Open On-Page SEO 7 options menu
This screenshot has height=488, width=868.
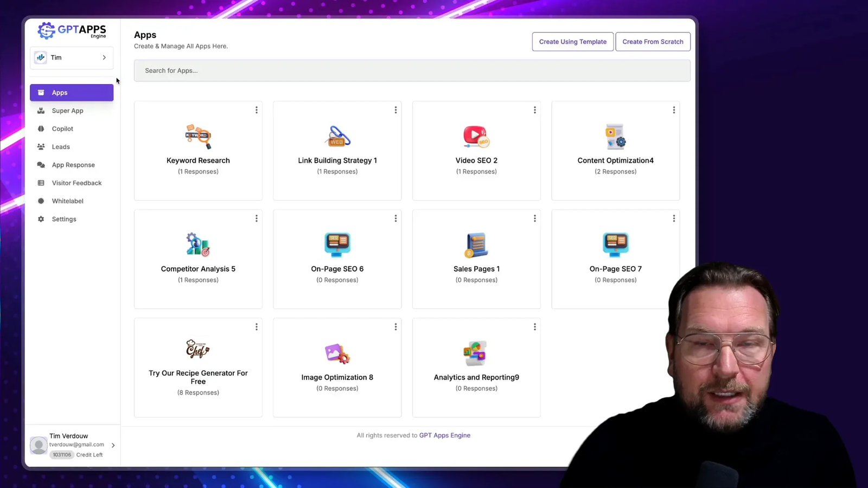(x=674, y=219)
